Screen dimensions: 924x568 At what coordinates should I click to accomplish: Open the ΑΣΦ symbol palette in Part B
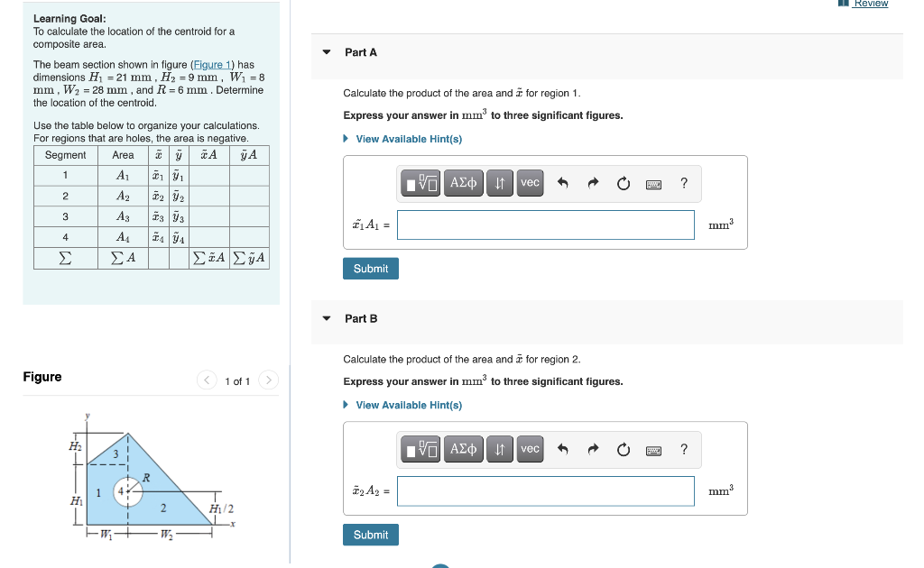(x=463, y=449)
